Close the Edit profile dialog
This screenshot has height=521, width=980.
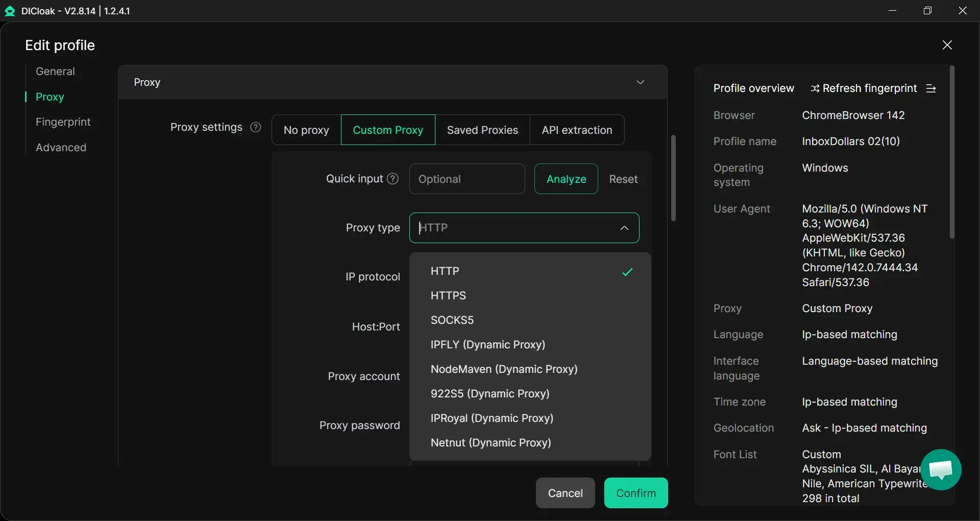click(947, 45)
